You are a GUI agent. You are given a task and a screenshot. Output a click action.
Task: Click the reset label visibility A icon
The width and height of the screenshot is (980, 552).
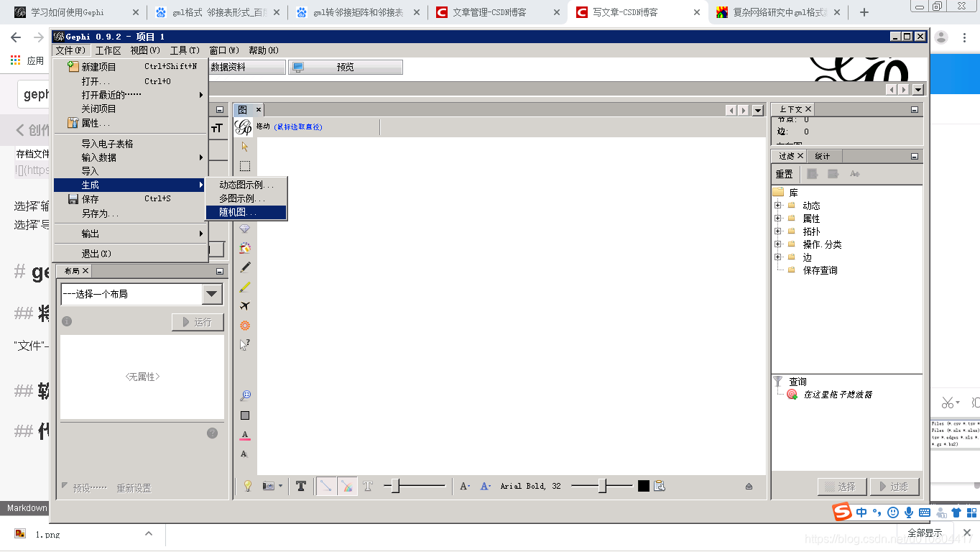point(245,454)
